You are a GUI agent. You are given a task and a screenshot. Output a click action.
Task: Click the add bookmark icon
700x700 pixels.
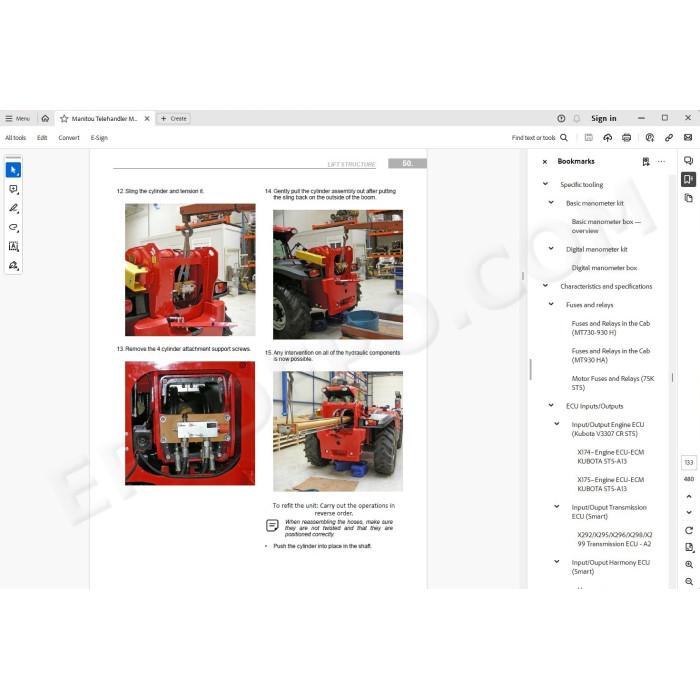coord(646,162)
